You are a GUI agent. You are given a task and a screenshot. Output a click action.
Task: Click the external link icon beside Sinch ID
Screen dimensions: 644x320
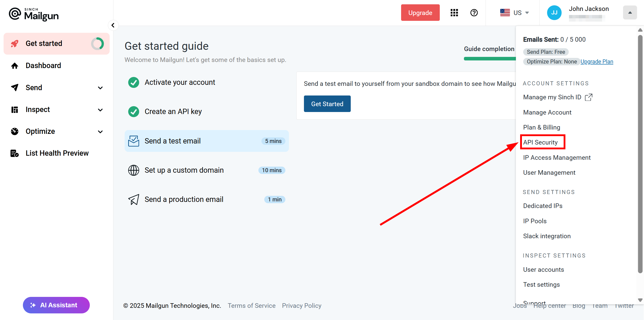(x=589, y=97)
